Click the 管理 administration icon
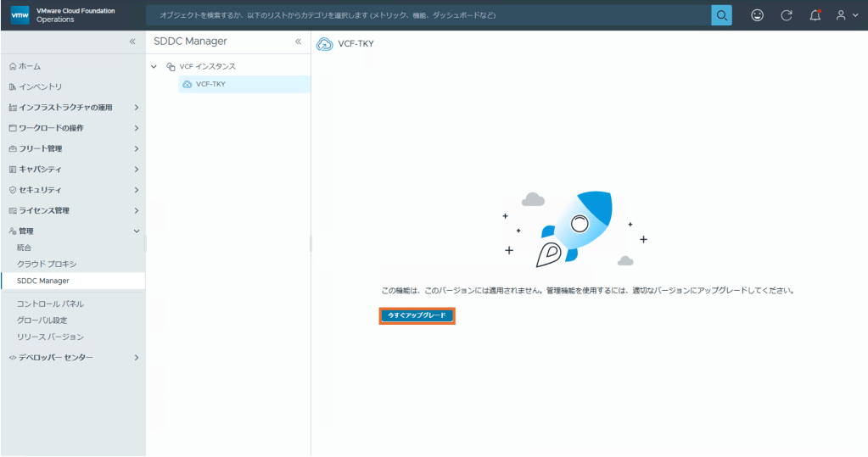This screenshot has width=868, height=457. tap(13, 231)
